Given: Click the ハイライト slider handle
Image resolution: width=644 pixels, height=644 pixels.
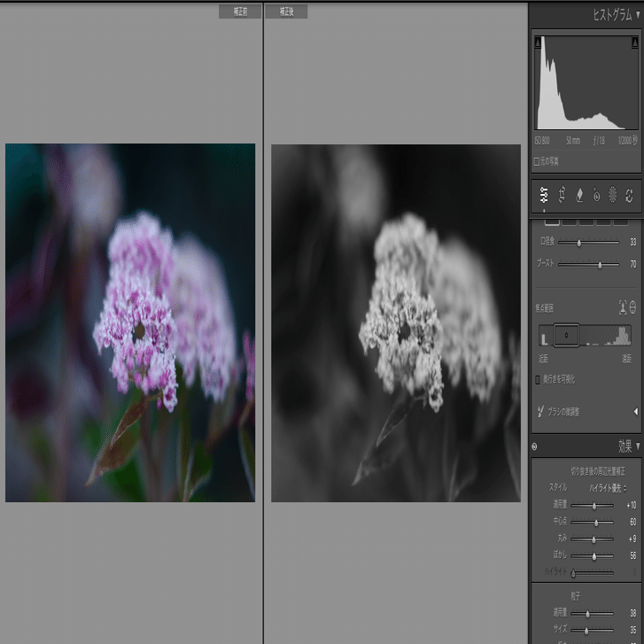Looking at the screenshot, I should 573,573.
